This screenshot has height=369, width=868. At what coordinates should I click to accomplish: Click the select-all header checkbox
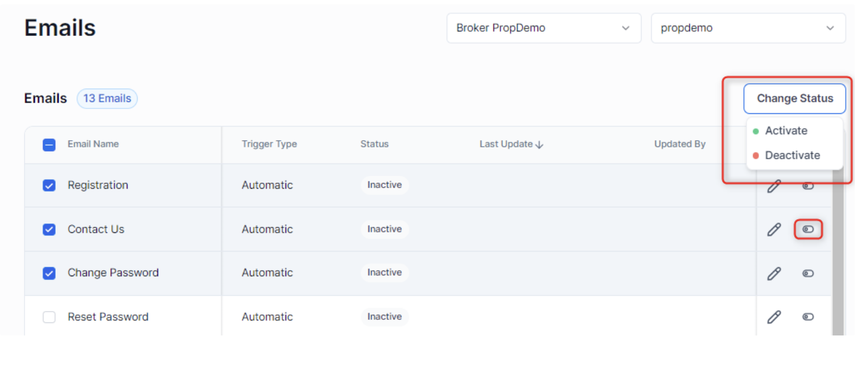coord(49,144)
